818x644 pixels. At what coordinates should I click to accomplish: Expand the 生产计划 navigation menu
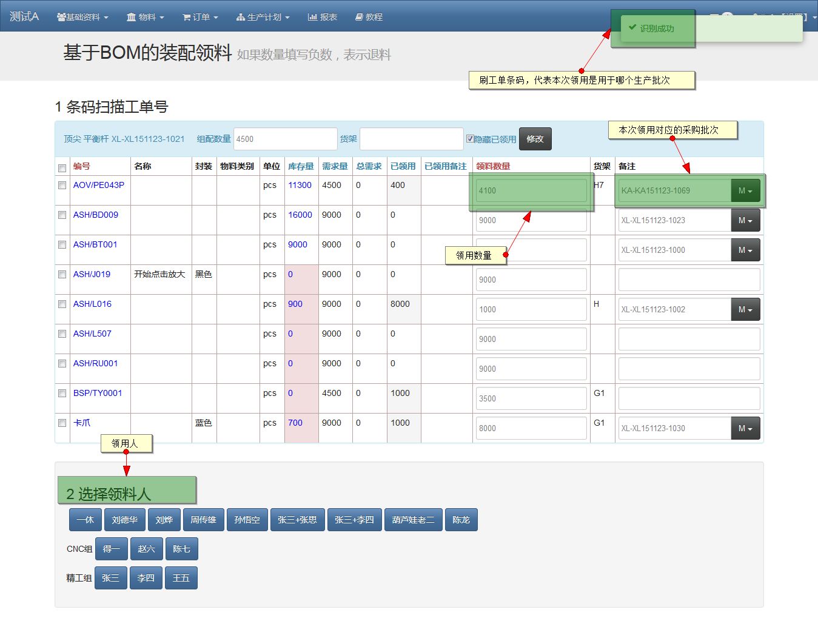point(263,17)
